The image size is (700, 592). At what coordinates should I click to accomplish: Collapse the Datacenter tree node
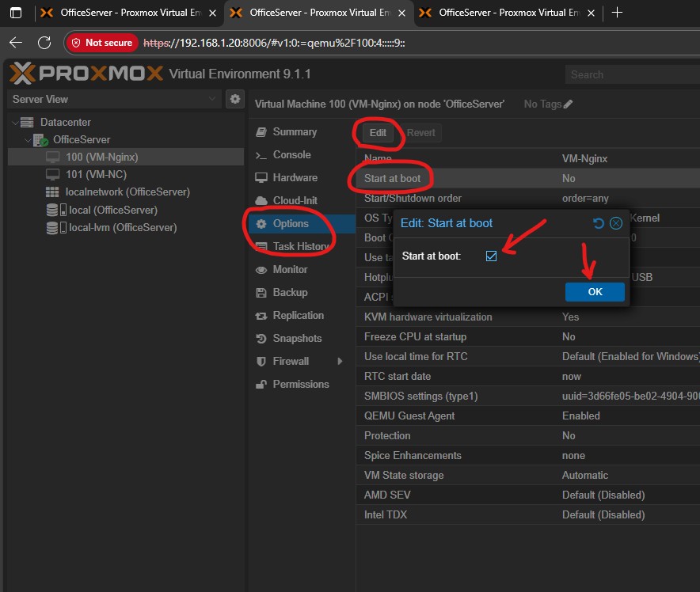[x=15, y=123]
